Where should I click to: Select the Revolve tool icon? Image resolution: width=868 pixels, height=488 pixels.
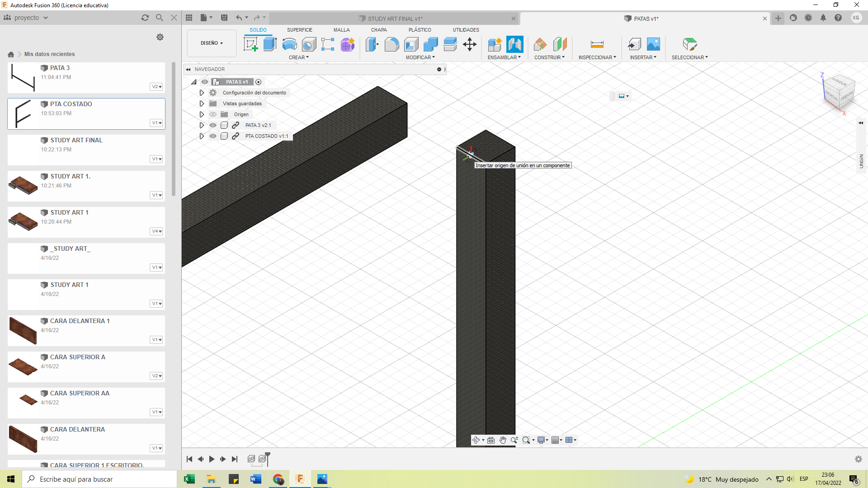pyautogui.click(x=289, y=44)
